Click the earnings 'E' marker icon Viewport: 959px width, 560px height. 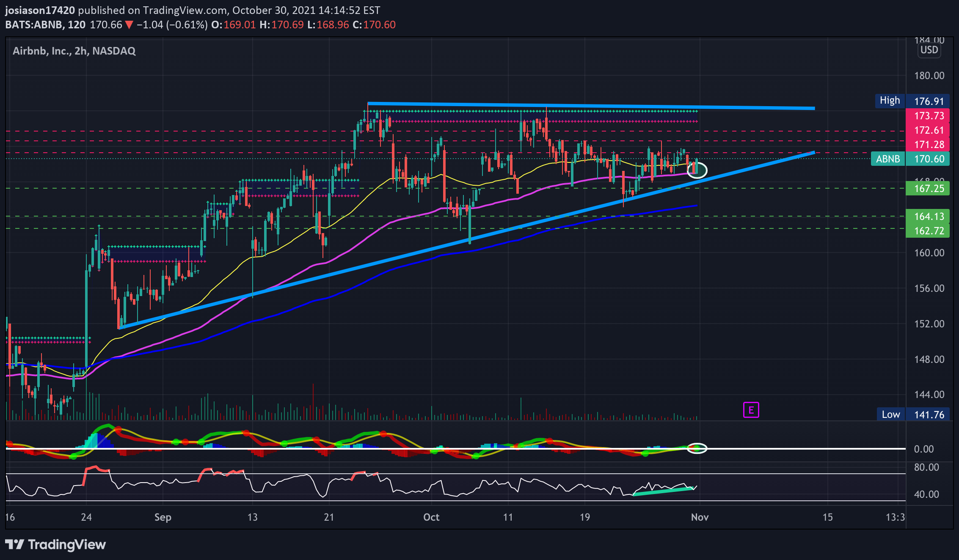coord(751,410)
